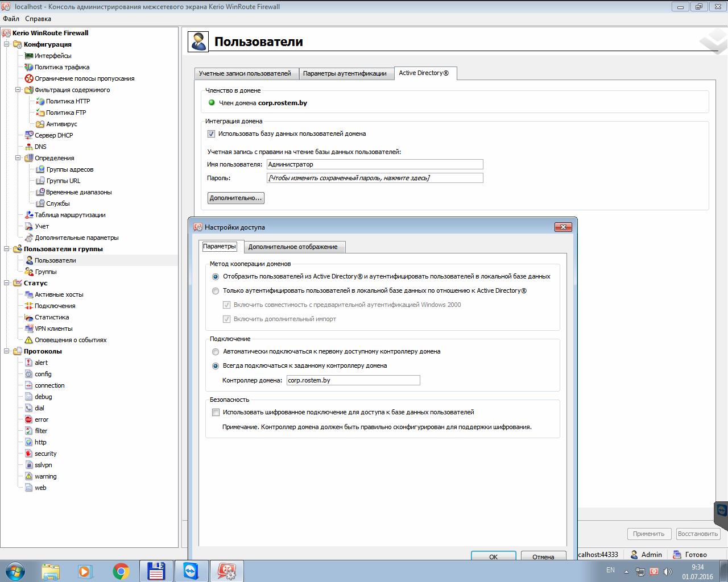Image resolution: width=728 pixels, height=582 pixels.
Task: Open the Справка menu
Action: click(38, 19)
